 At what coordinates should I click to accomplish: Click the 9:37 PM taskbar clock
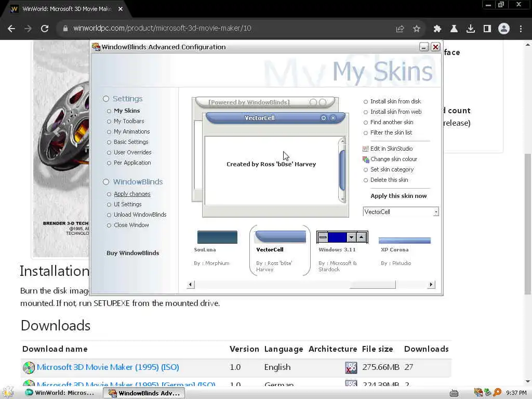516,393
